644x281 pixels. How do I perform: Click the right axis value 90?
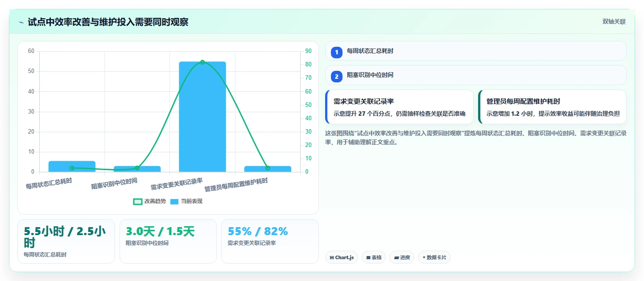coord(308,51)
